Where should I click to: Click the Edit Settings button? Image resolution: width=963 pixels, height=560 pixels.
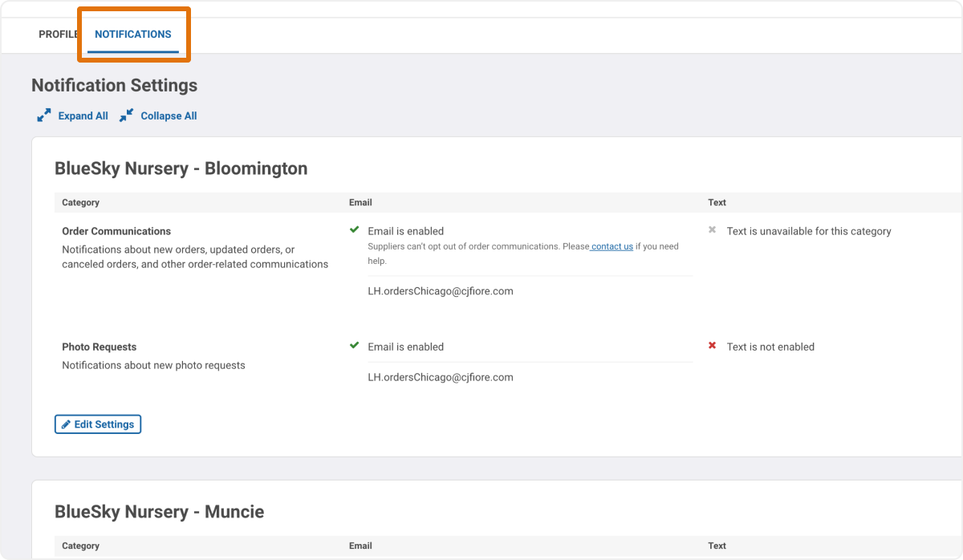point(97,424)
